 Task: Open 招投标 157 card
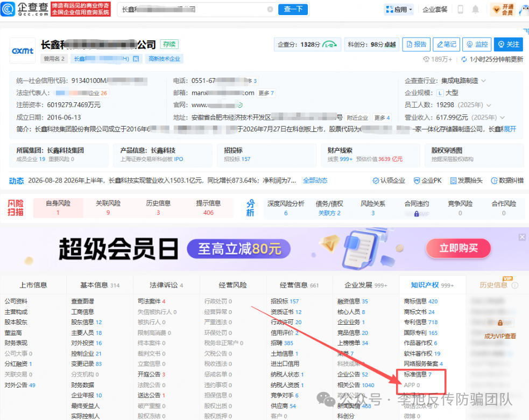266,155
